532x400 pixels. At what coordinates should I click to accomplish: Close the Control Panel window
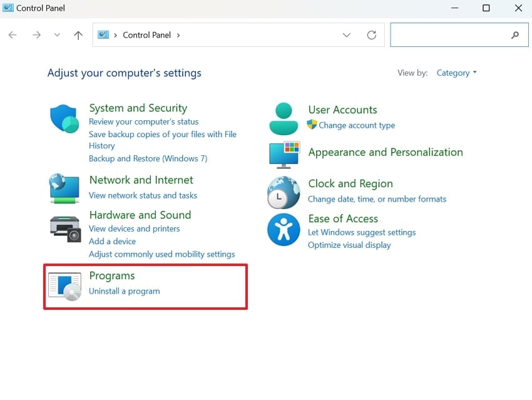click(518, 8)
